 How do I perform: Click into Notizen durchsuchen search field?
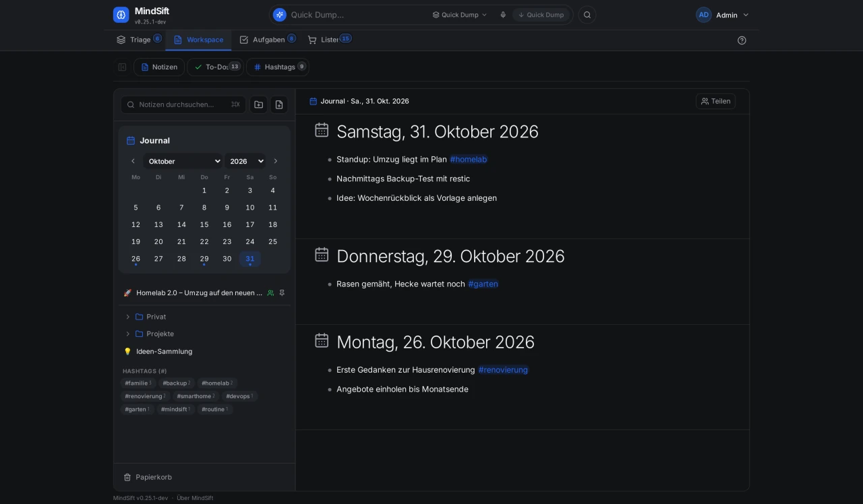coord(183,104)
